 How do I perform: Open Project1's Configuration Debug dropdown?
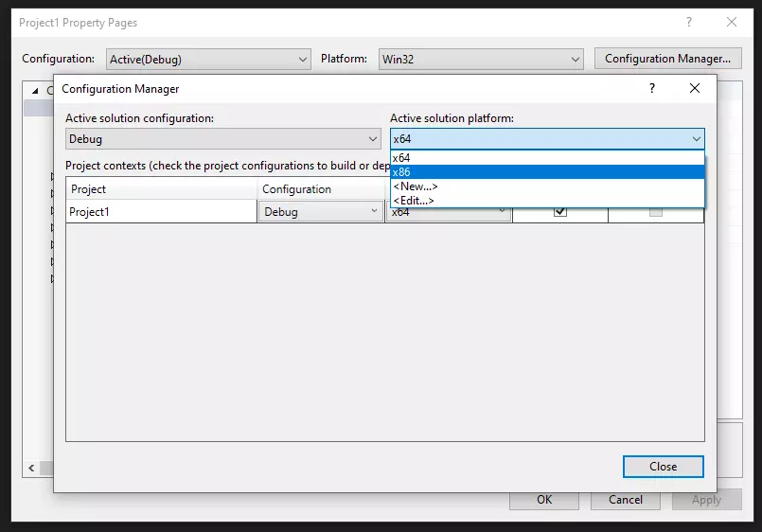[321, 212]
